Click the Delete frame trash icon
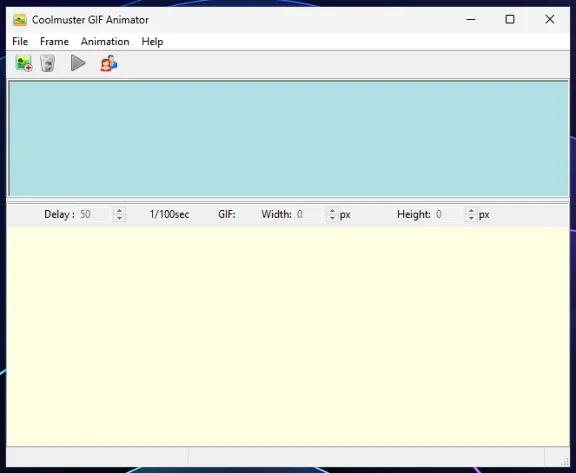The width and height of the screenshot is (576, 473). [47, 63]
